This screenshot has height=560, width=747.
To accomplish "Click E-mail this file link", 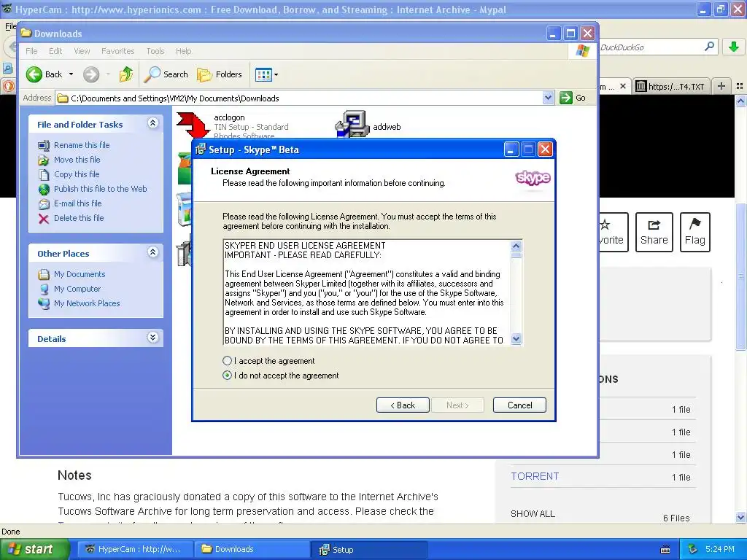I will 77,203.
